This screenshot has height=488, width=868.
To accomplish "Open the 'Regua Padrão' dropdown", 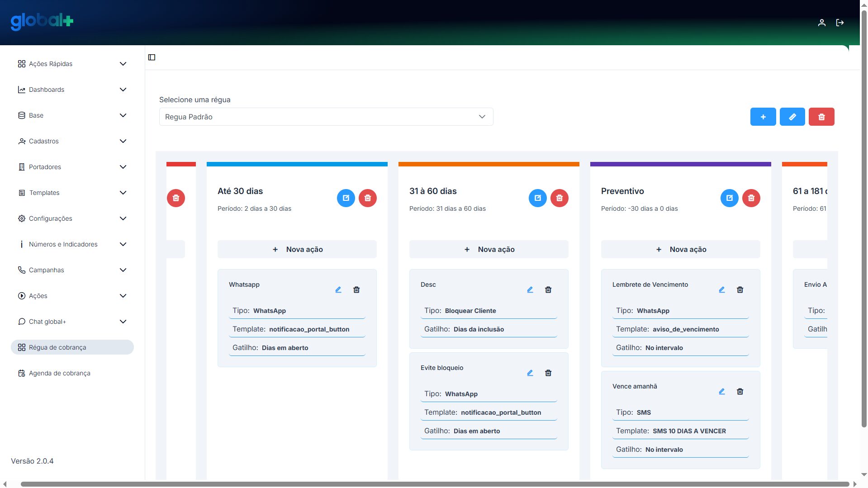I will click(326, 117).
